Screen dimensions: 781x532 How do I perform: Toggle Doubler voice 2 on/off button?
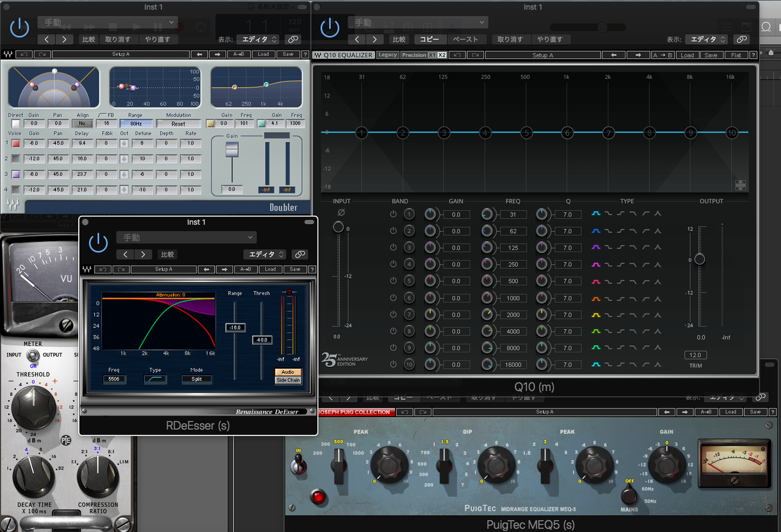15,159
